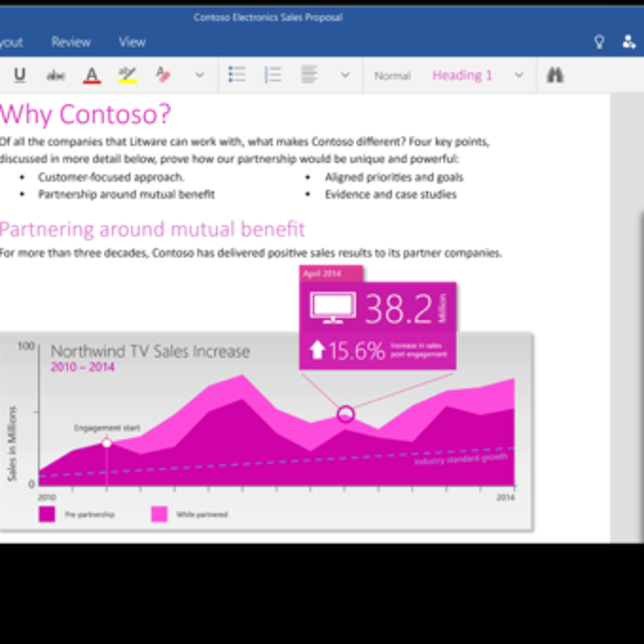Screen dimensions: 644x644
Task: Open Share people icon
Action: [x=629, y=42]
